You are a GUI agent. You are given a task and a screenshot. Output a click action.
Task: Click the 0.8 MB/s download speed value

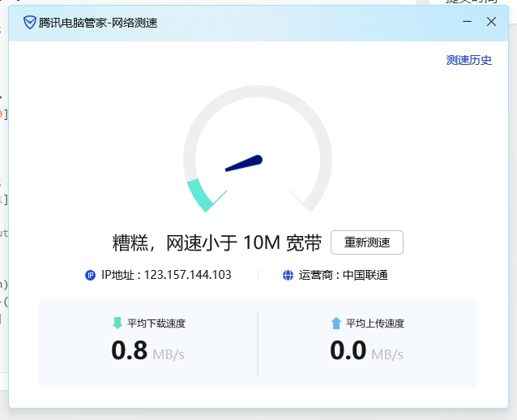[x=147, y=351]
